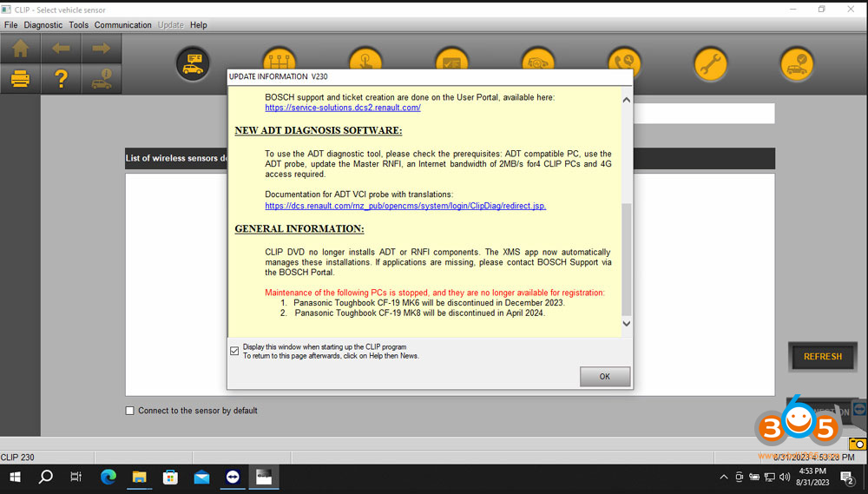Go to the Home screen icon
The image size is (868, 494).
21,49
